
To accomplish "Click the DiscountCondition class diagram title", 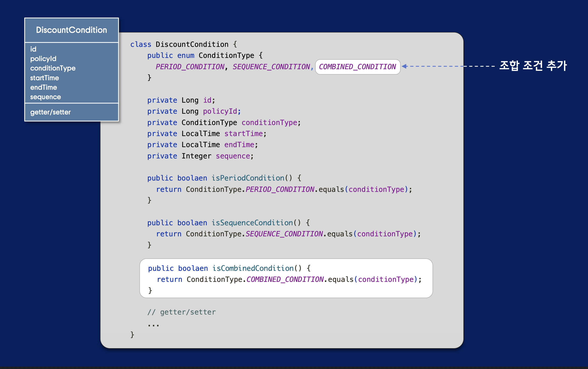I will click(x=71, y=30).
